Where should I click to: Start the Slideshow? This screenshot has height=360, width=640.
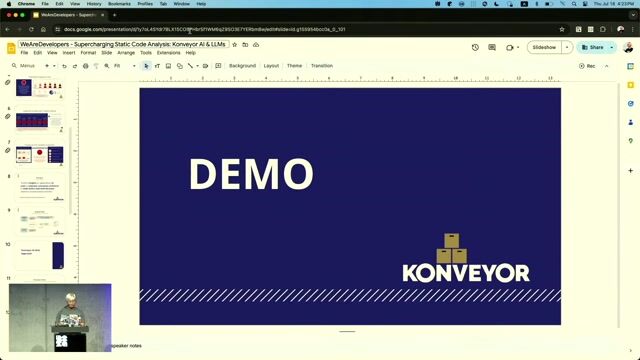544,47
